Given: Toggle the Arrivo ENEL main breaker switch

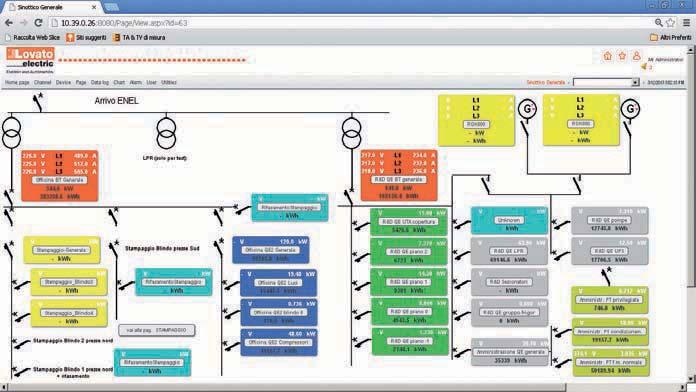Looking at the screenshot, I should (x=38, y=102).
